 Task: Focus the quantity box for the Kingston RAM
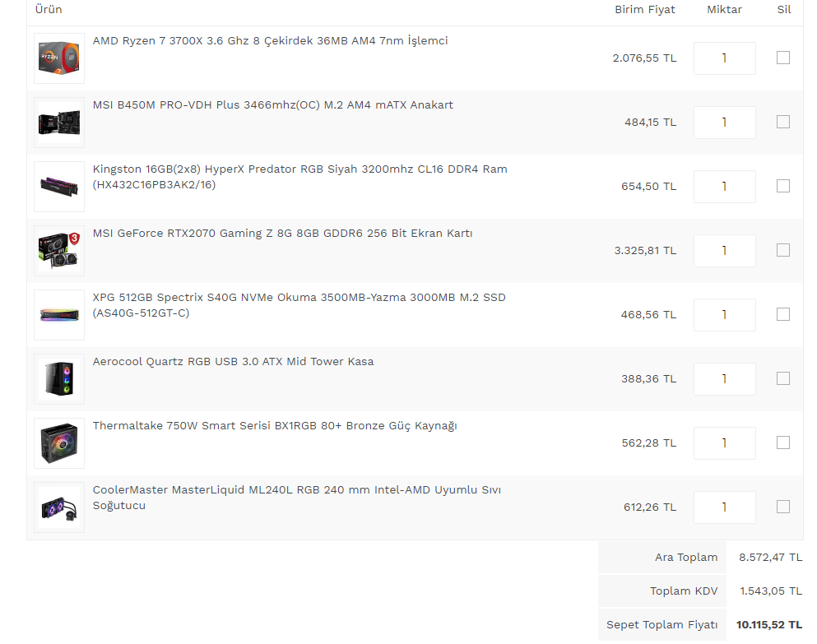[x=724, y=187]
